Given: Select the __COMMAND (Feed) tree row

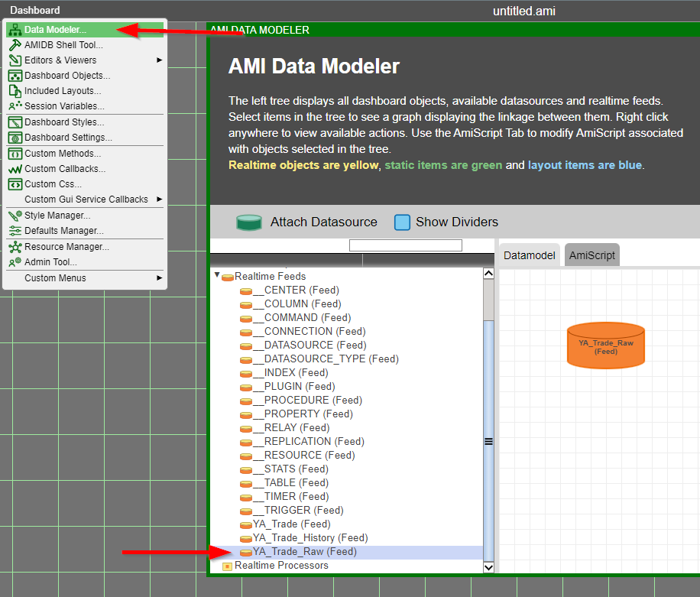Looking at the screenshot, I should pos(346,318).
